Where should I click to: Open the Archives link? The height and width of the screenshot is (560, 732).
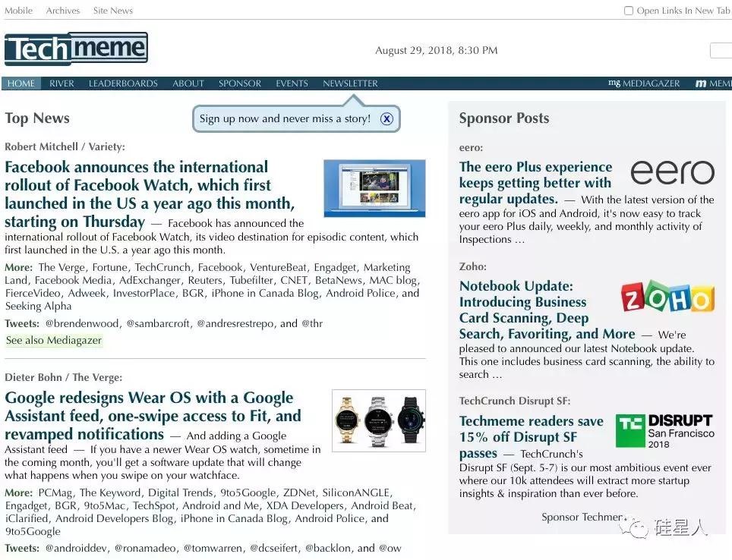point(63,11)
